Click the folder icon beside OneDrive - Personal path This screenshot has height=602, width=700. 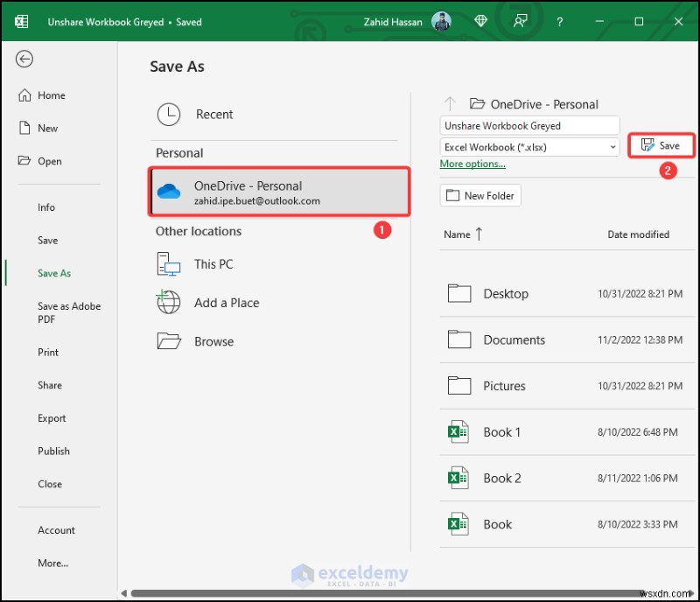(477, 104)
